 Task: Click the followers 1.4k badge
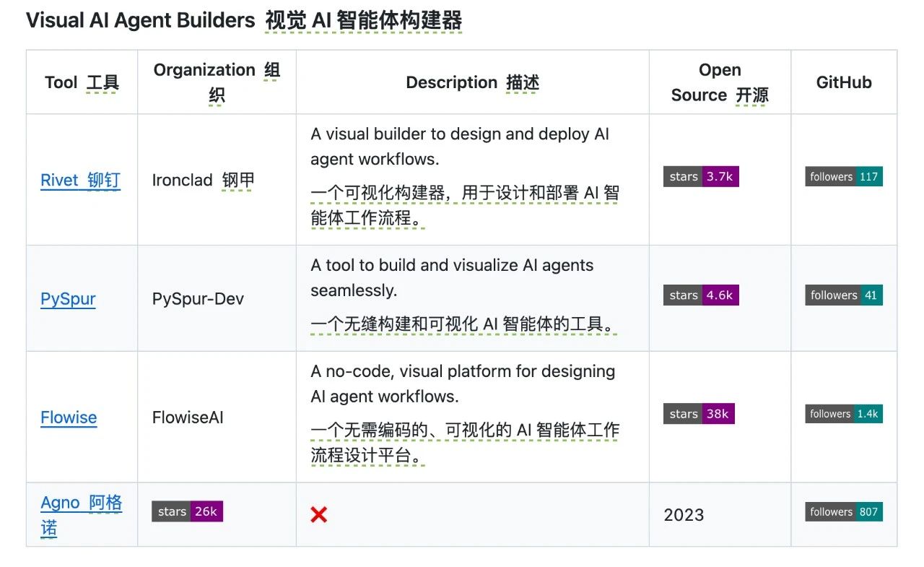coord(844,413)
